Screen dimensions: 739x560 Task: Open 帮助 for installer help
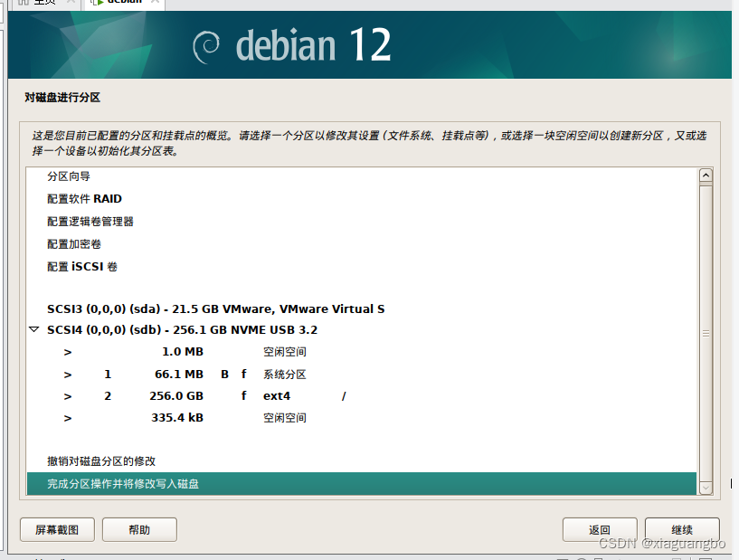pyautogui.click(x=138, y=529)
